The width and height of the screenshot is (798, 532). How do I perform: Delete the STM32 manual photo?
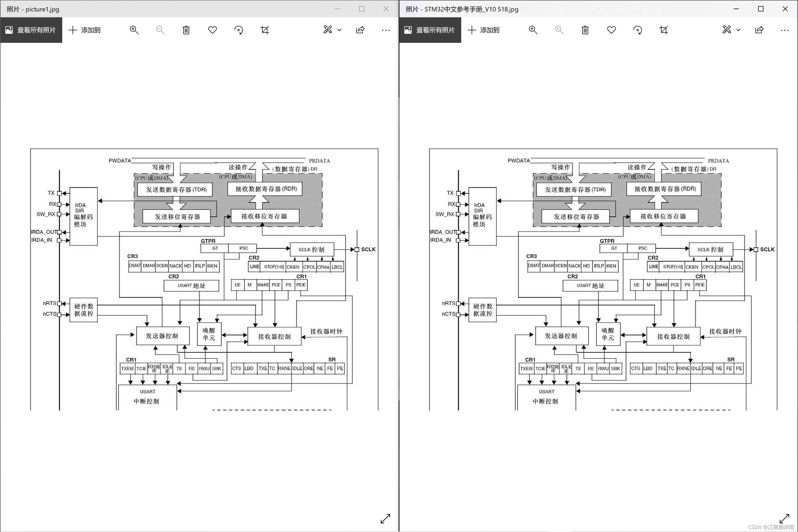click(x=585, y=30)
